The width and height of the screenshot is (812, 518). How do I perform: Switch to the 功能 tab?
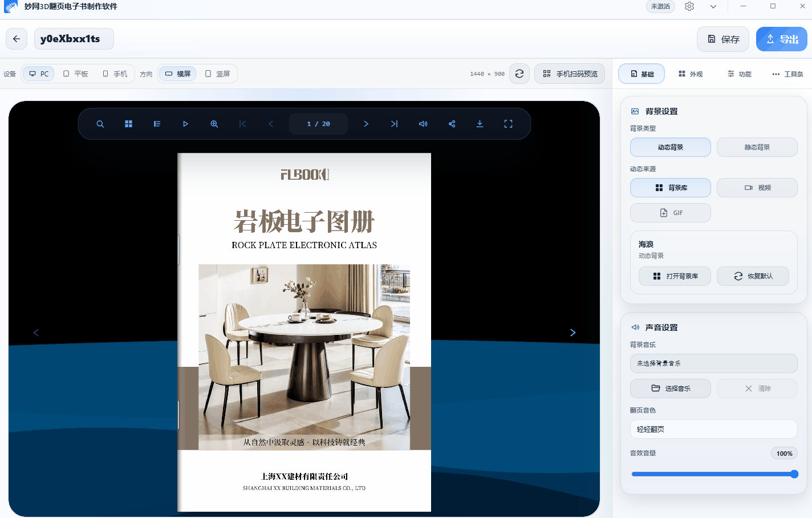(x=739, y=74)
